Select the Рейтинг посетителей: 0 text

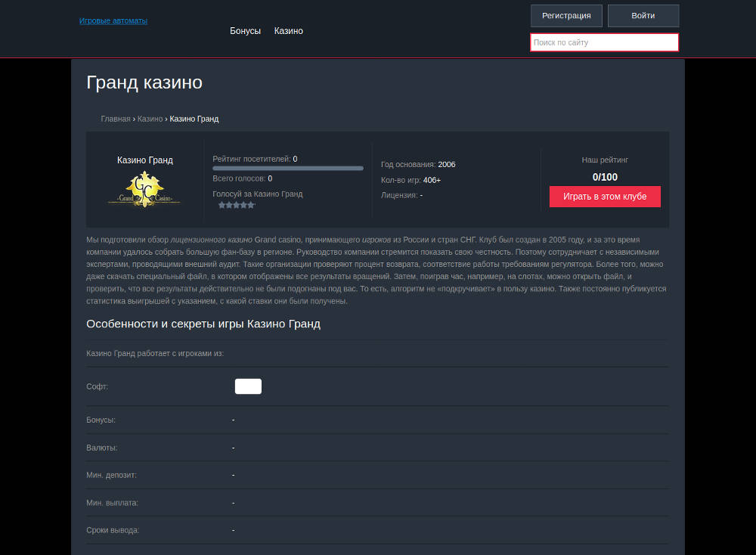[255, 159]
